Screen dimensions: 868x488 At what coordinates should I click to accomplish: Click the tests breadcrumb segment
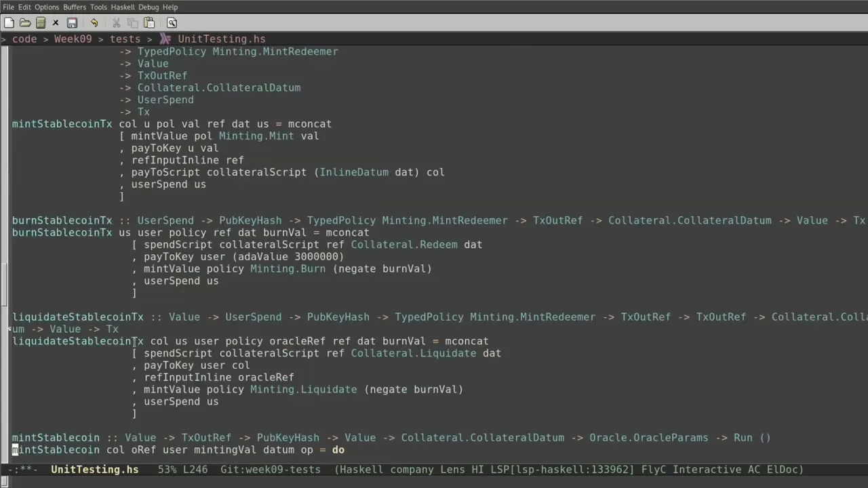point(125,39)
